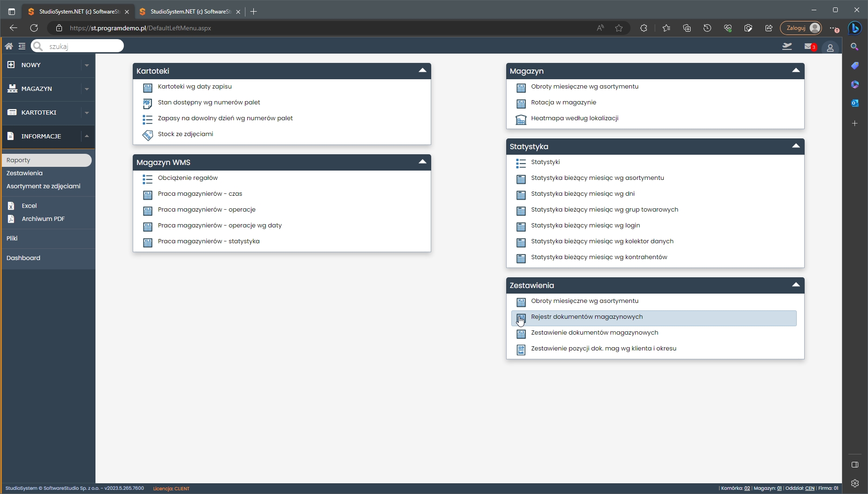
Task: Click the PDF icon for Stan dostępny report
Action: pyautogui.click(x=148, y=103)
